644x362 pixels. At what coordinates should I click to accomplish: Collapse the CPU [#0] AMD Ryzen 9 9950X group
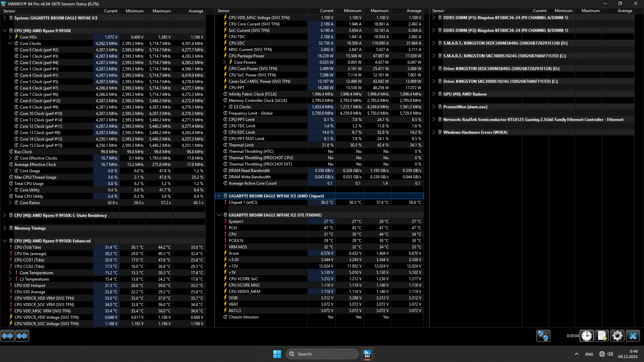tap(5, 31)
